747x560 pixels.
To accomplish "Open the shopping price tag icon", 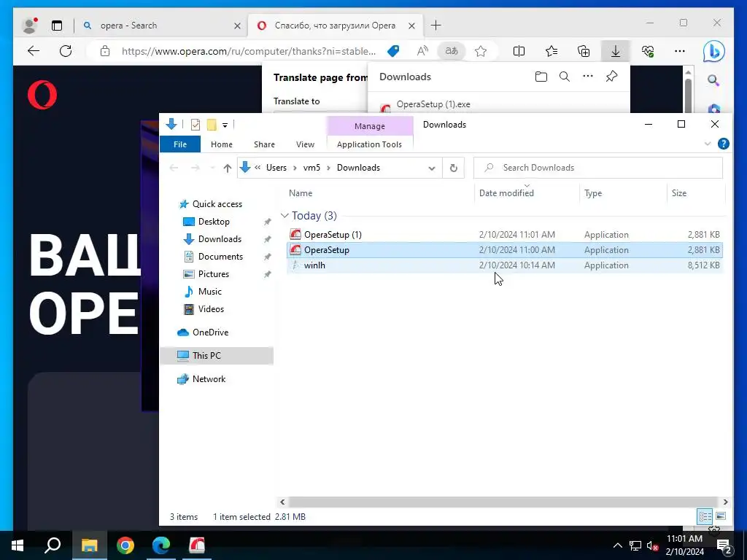I will tap(393, 51).
